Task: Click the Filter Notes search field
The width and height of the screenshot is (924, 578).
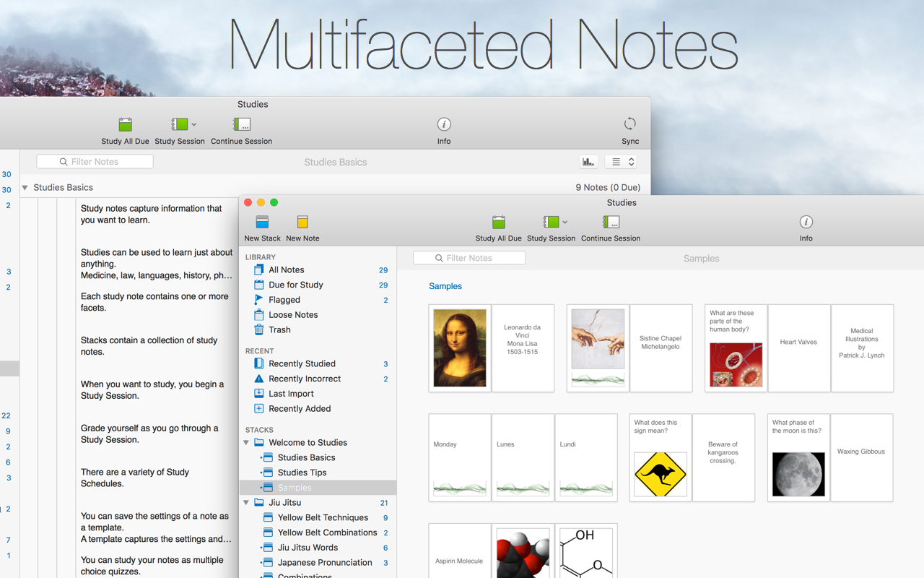Action: 469,257
